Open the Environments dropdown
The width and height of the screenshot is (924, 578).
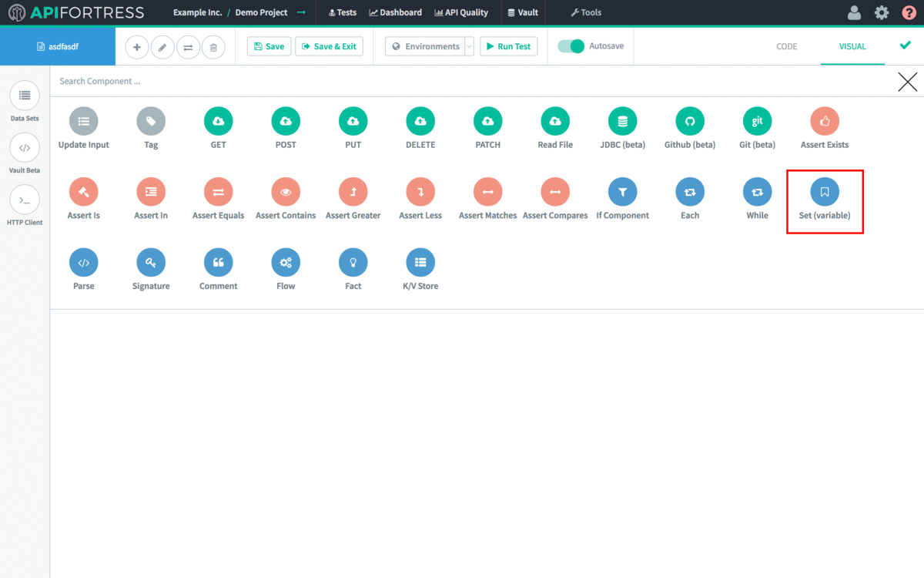(429, 46)
